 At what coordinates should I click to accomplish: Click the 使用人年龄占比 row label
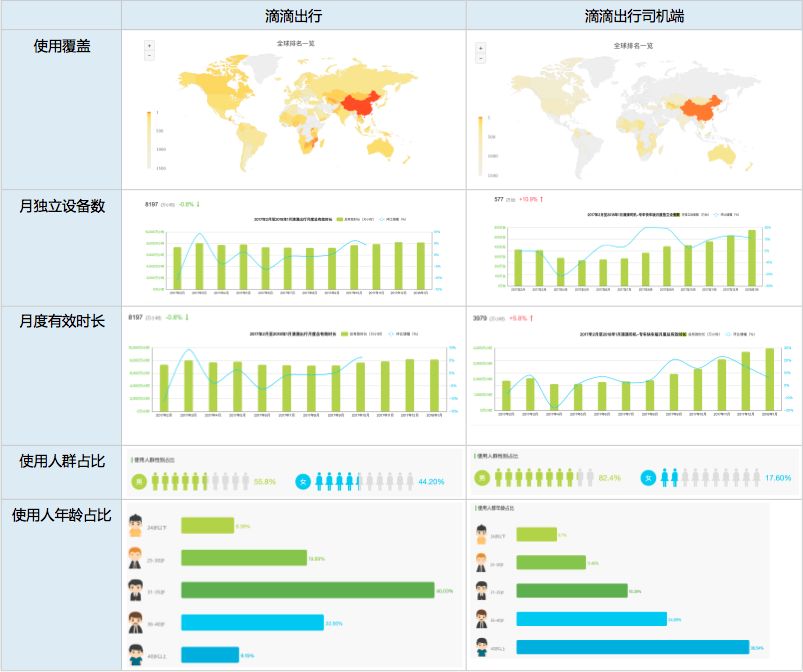pos(62,515)
